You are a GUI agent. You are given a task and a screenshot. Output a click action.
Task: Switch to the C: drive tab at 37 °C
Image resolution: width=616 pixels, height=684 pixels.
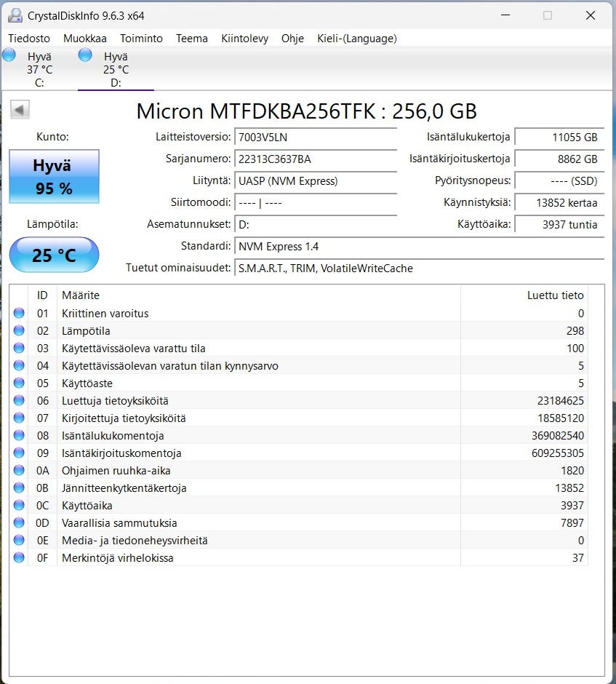pyautogui.click(x=39, y=69)
